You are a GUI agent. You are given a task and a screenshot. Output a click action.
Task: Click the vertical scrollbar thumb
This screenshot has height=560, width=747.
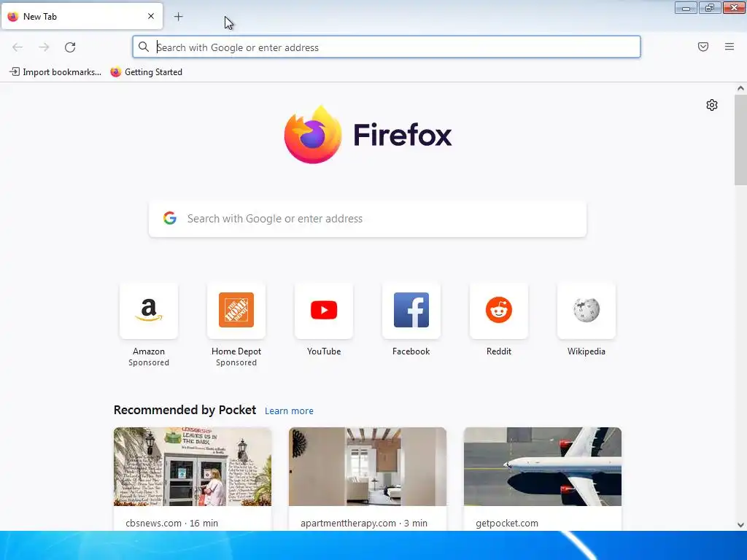(x=740, y=139)
